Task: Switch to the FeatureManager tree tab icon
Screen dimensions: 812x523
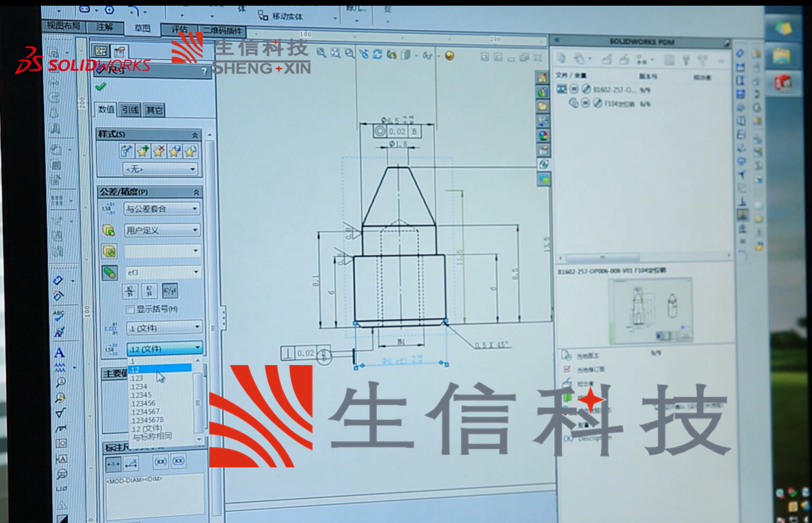Action: pyautogui.click(x=102, y=51)
